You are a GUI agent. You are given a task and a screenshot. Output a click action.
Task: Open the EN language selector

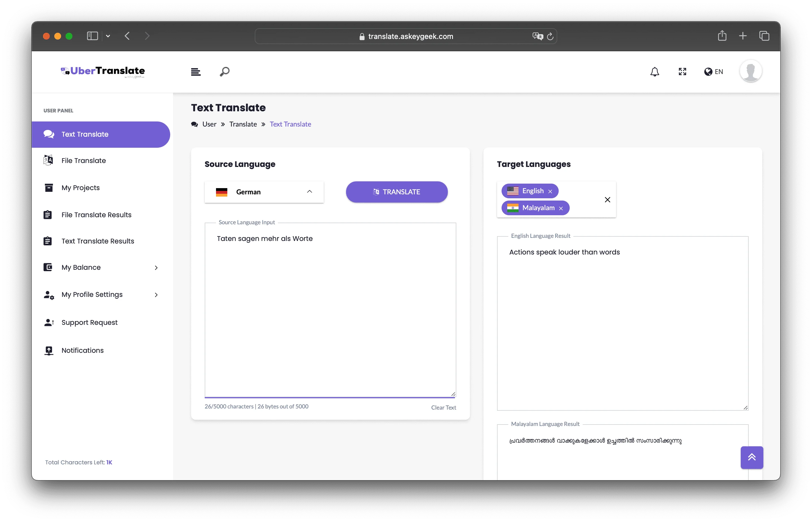click(x=714, y=72)
